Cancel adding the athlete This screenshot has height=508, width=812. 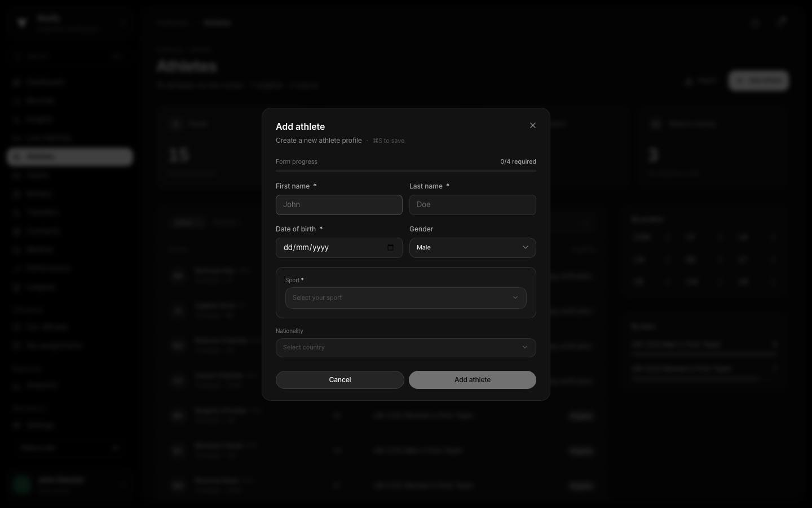pyautogui.click(x=340, y=380)
